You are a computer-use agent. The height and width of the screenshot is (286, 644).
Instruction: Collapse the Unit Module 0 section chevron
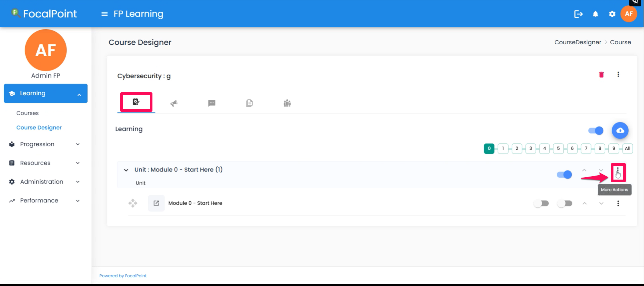[x=126, y=170]
